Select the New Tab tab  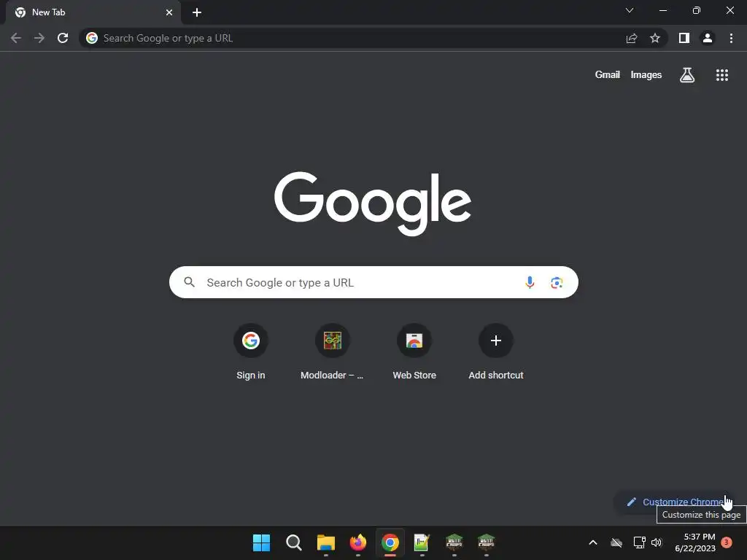click(x=93, y=12)
